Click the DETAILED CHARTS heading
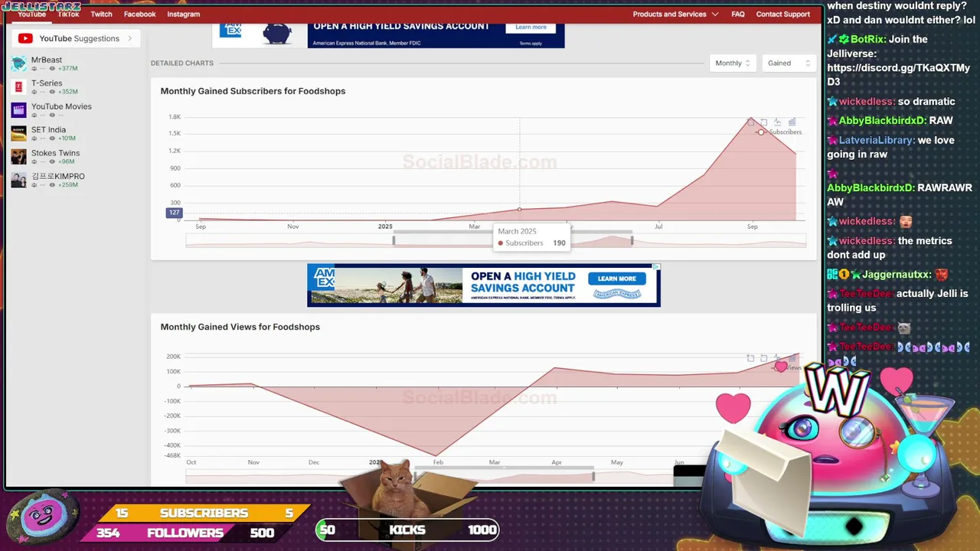Image resolution: width=980 pixels, height=551 pixels. click(x=182, y=63)
